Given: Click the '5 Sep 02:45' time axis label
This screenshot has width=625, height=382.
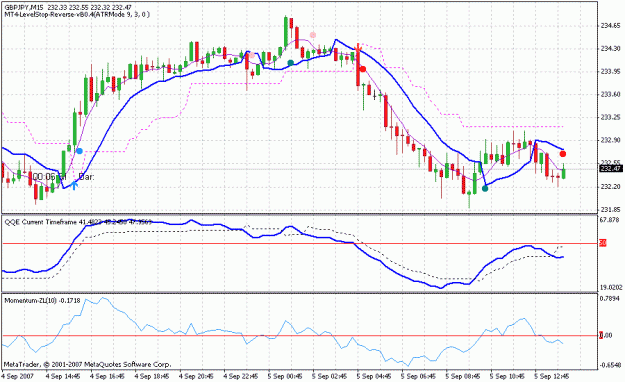Looking at the screenshot, I should (330, 376).
